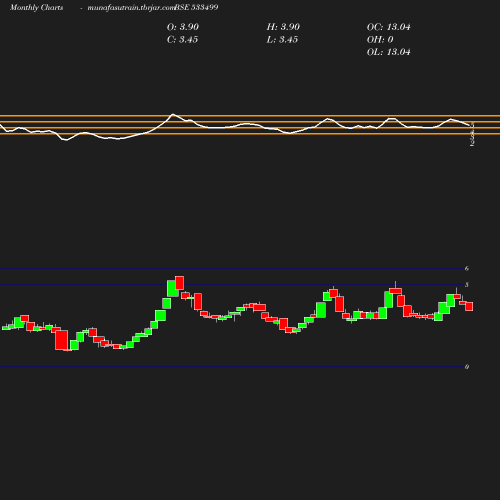The height and width of the screenshot is (500, 500).
Task: Click the price axis label '5'
Action: pyautogui.click(x=467, y=285)
